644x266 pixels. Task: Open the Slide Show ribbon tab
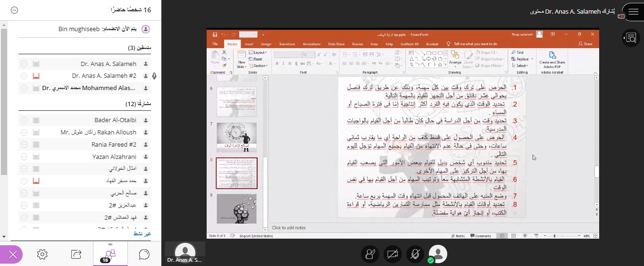336,44
